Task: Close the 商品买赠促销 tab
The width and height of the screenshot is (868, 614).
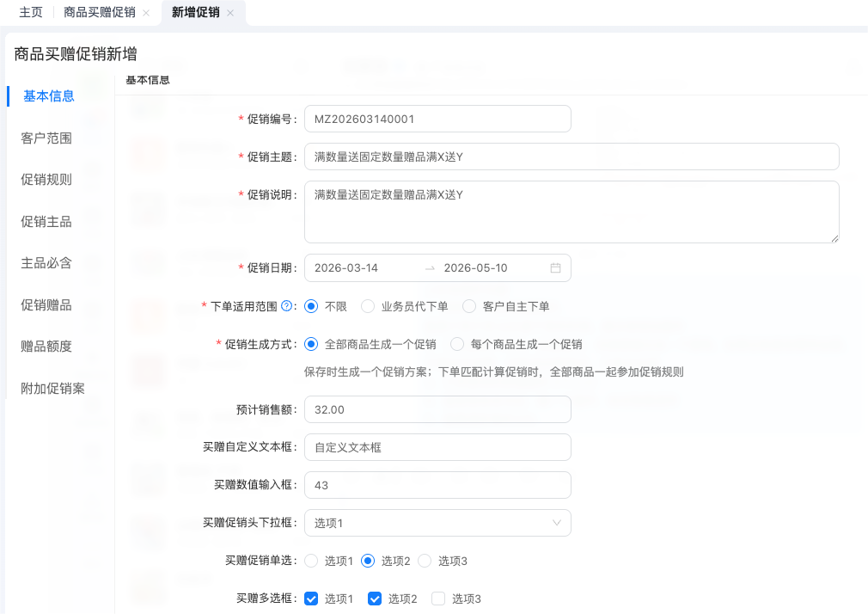Action: [x=146, y=13]
